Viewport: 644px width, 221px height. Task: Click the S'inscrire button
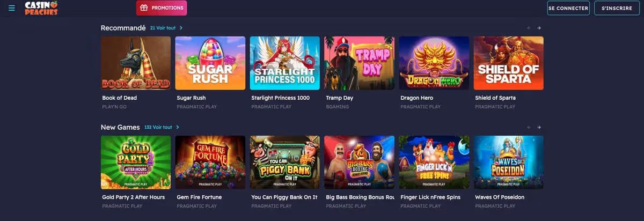pyautogui.click(x=617, y=8)
